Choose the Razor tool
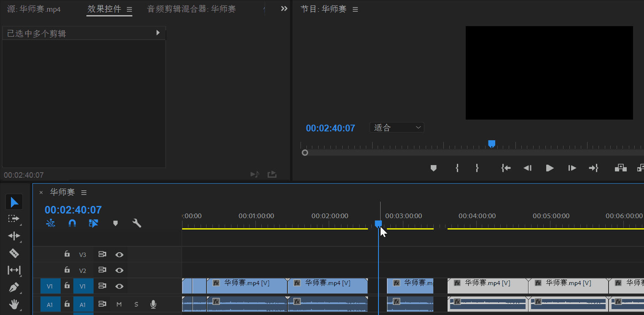The height and width of the screenshot is (315, 644). [14, 253]
